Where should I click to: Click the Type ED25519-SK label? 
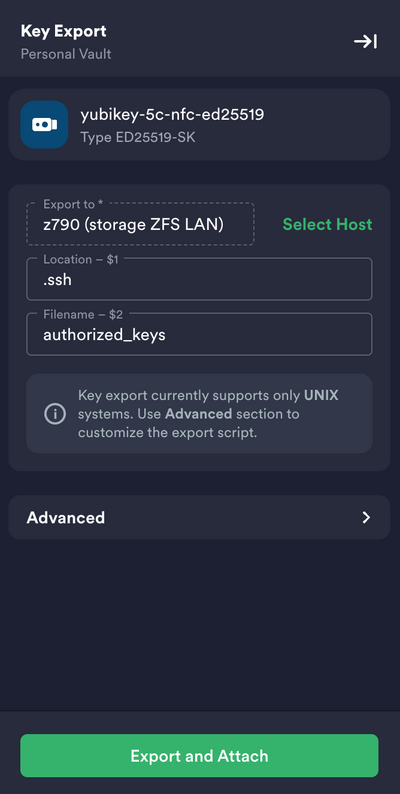click(138, 137)
